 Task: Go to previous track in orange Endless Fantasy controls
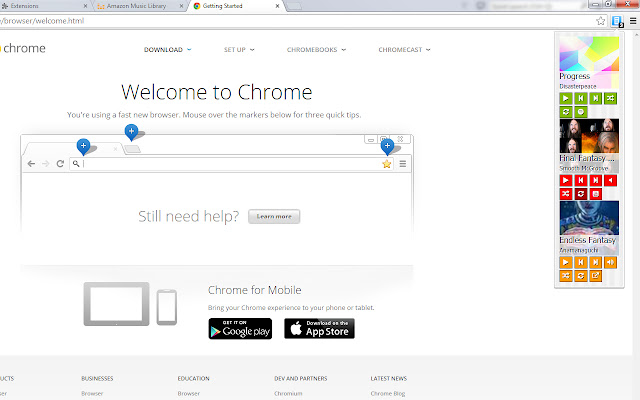(x=581, y=262)
